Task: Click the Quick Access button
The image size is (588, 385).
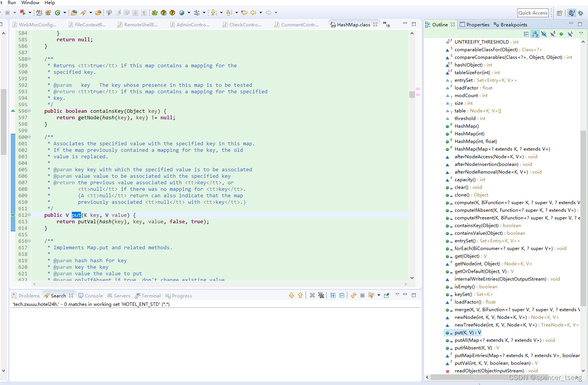Action: pos(533,13)
